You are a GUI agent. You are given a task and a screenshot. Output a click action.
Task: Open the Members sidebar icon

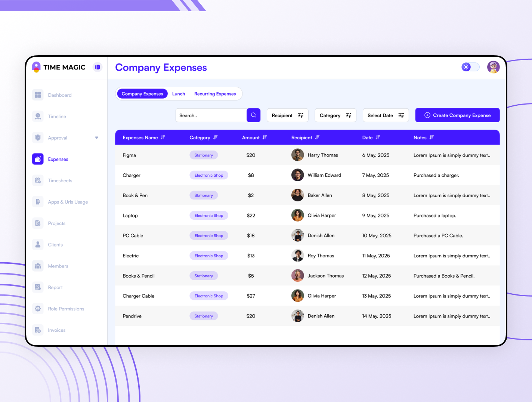[38, 266]
